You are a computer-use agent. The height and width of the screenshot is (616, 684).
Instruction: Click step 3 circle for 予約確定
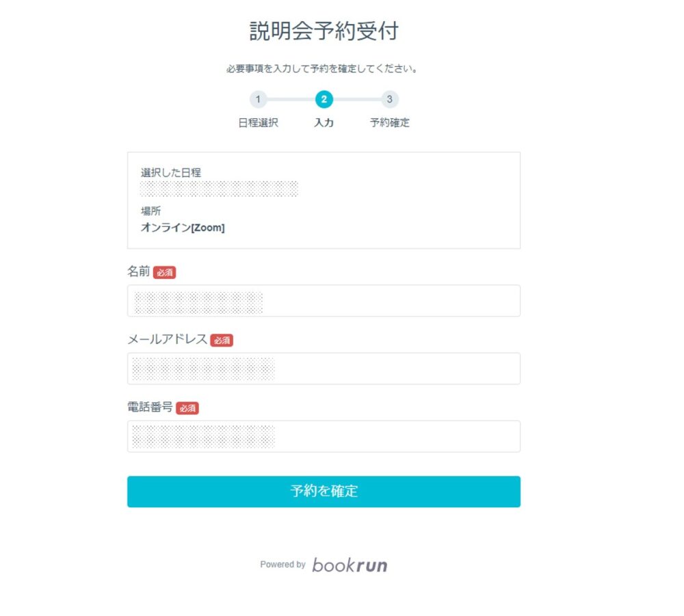(x=390, y=99)
